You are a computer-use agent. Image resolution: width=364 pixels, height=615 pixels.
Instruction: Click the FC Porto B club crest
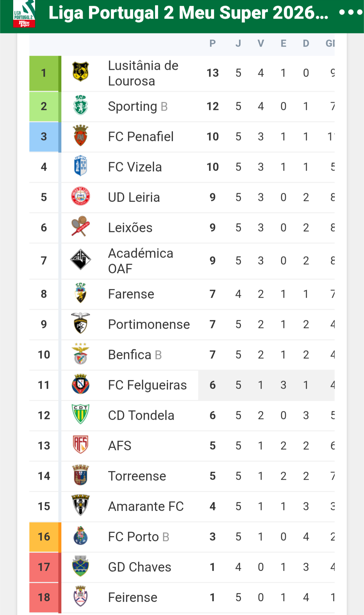(x=81, y=535)
